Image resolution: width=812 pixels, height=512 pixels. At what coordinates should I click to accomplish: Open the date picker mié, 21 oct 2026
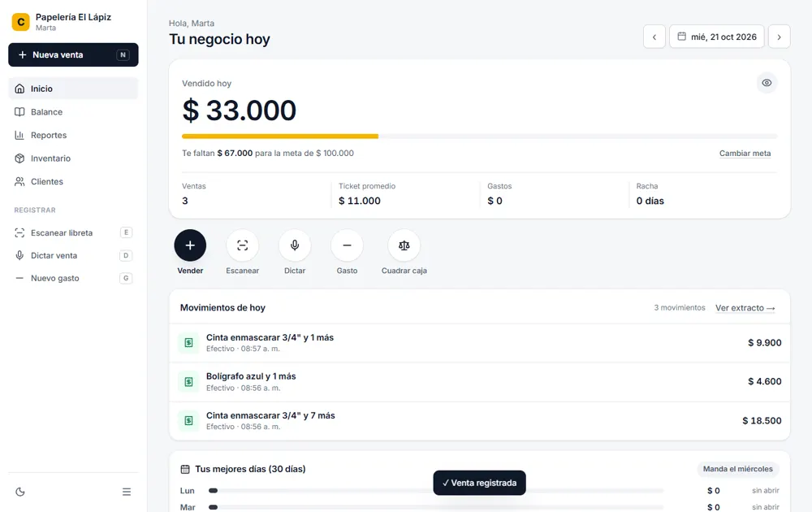[x=717, y=37]
